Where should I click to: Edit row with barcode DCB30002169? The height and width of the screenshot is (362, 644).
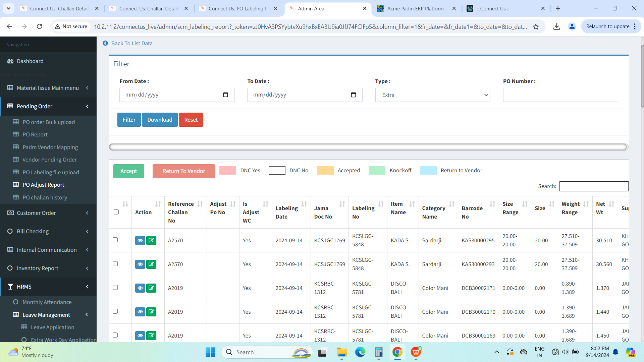[151, 336]
